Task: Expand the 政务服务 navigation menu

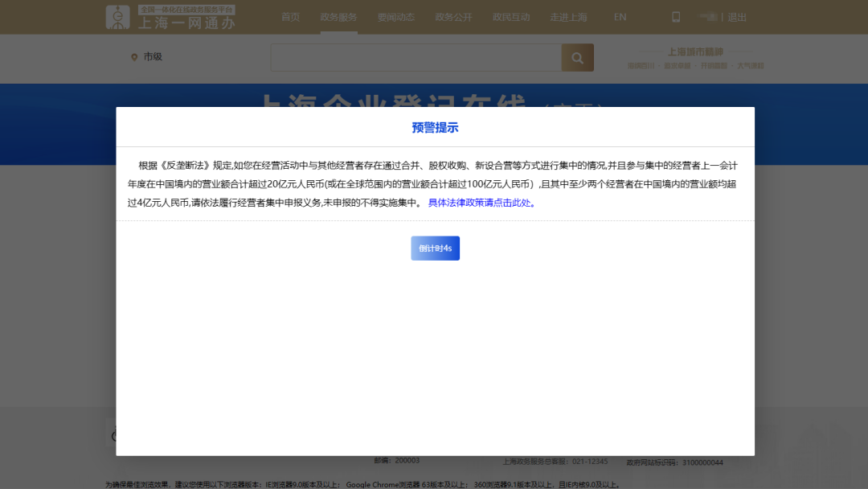Action: coord(338,16)
